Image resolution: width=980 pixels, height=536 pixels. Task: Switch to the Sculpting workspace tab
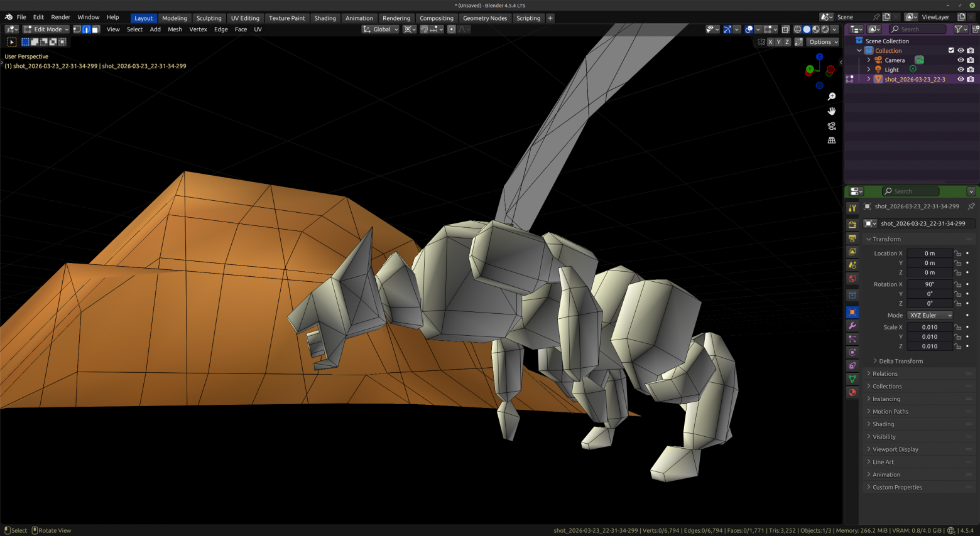click(209, 18)
